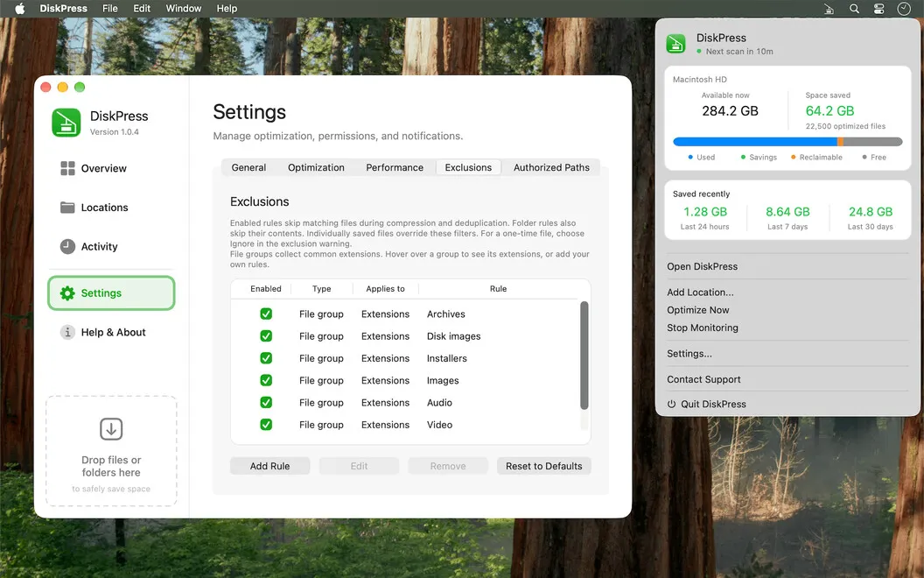Open Help & About in the sidebar
924x578 pixels.
tap(111, 332)
